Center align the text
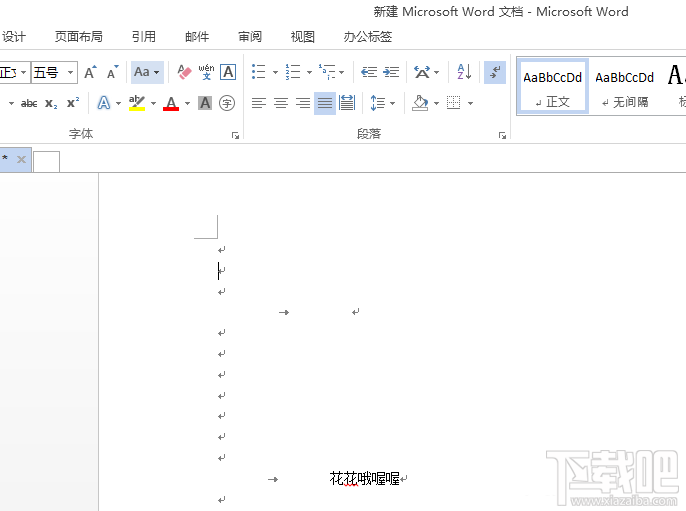Viewport: 686px width, 511px height. 281,103
